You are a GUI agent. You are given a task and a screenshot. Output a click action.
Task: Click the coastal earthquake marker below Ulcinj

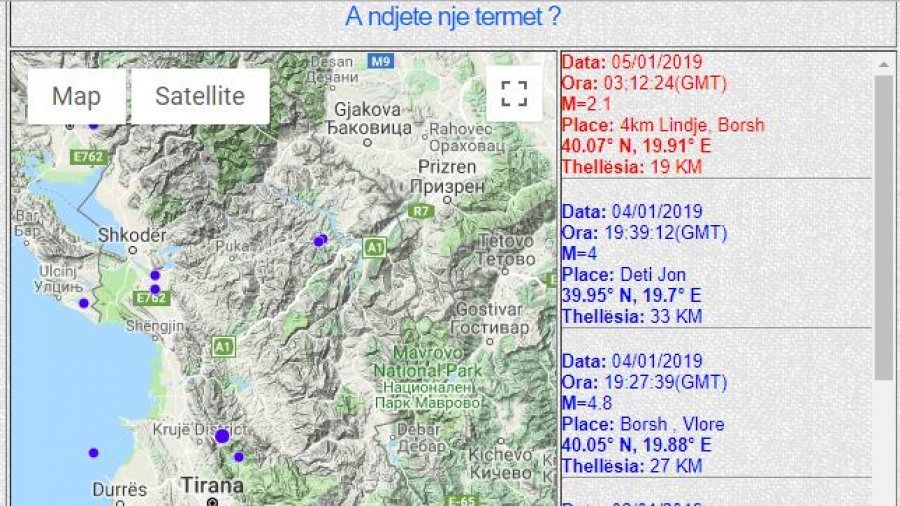tap(84, 303)
